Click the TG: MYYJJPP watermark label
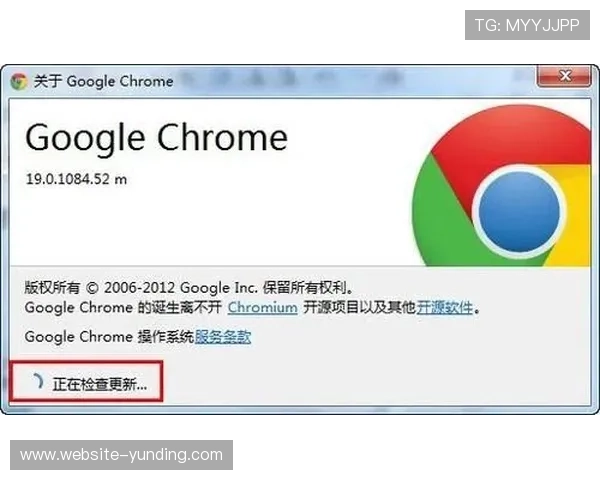 tap(527, 25)
